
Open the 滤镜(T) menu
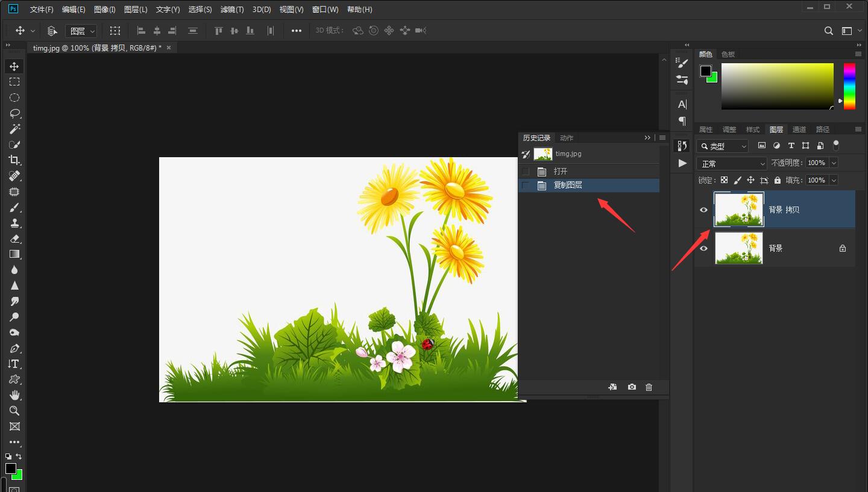tap(232, 10)
